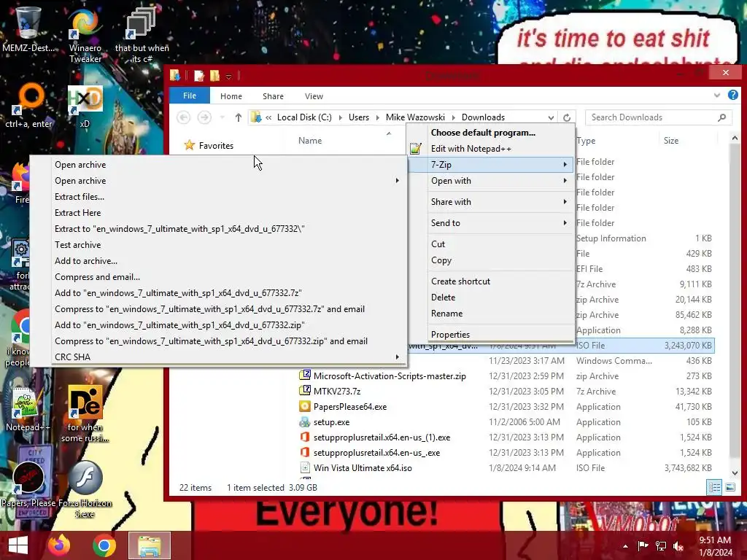Customize Quick Access Toolbar dropdown
The image size is (747, 560).
[x=228, y=76]
